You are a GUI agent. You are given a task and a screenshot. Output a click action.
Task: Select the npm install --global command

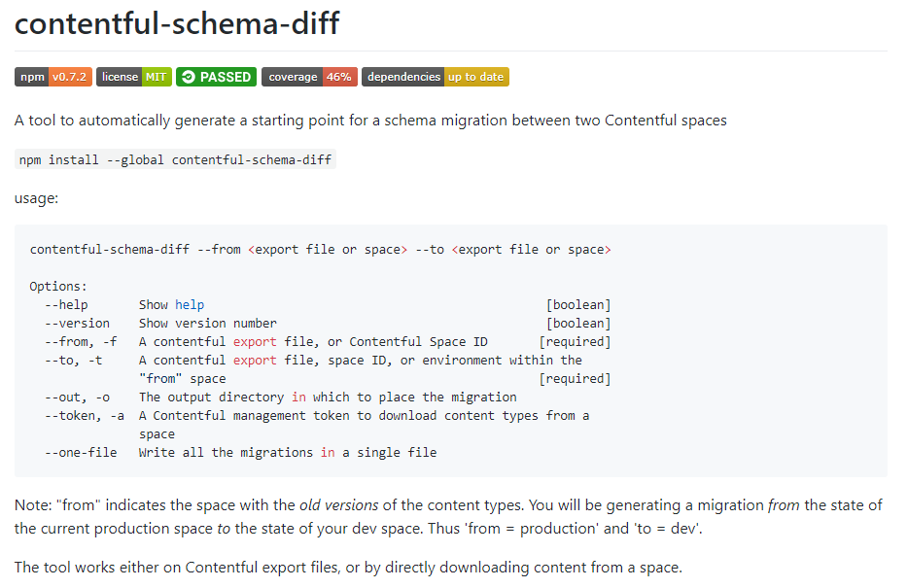click(175, 159)
